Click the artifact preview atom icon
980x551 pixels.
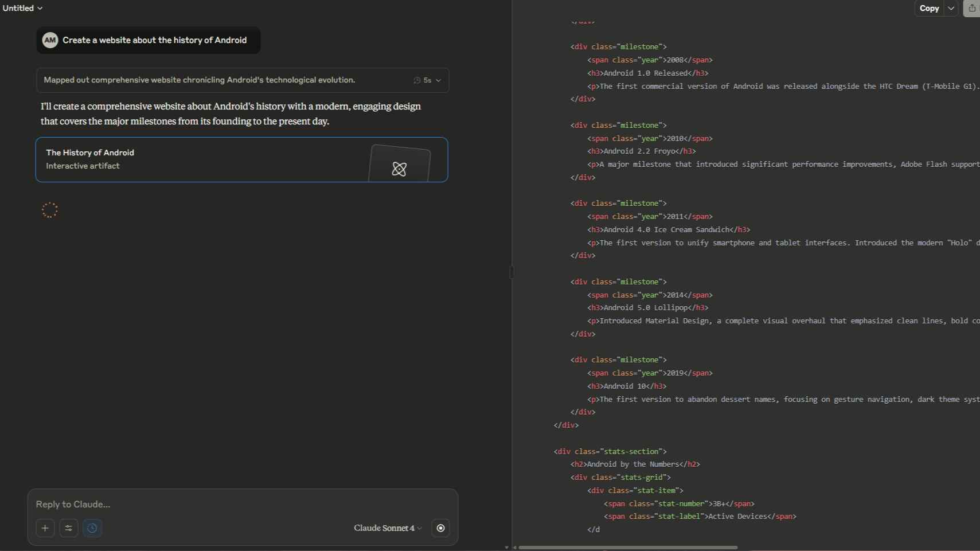pos(399,169)
